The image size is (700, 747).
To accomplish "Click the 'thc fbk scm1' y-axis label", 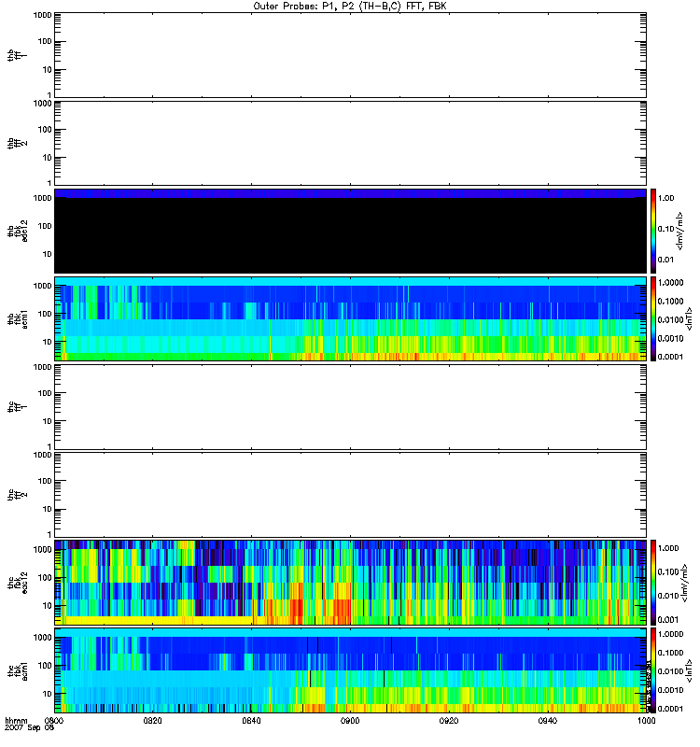I will [x=18, y=670].
